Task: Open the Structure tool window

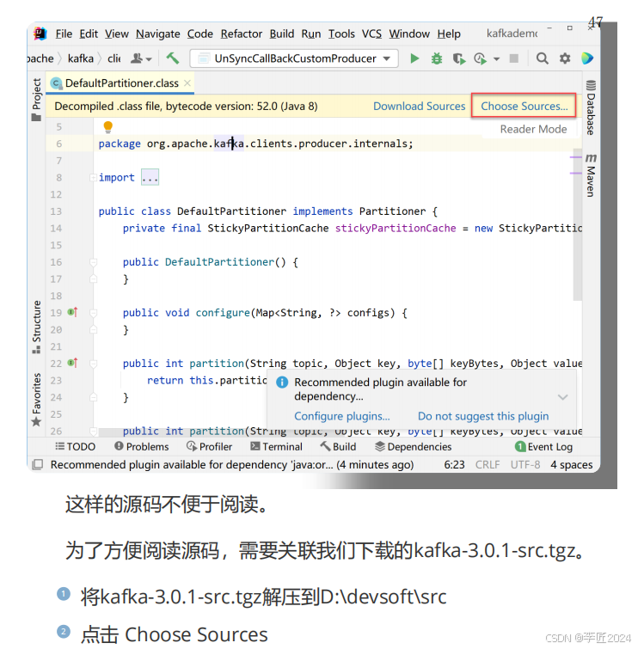Action: click(x=36, y=327)
